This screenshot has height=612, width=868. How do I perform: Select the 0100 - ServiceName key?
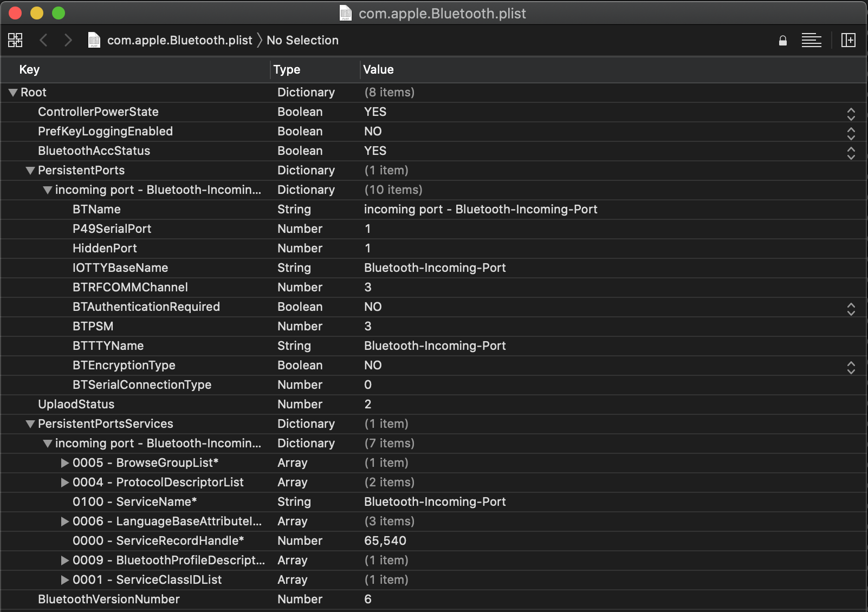point(134,502)
